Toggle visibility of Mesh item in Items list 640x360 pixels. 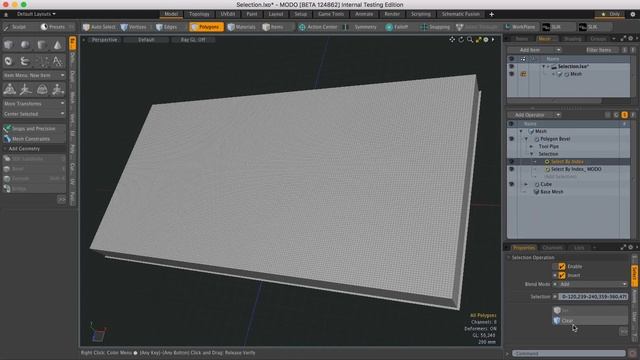click(x=511, y=74)
